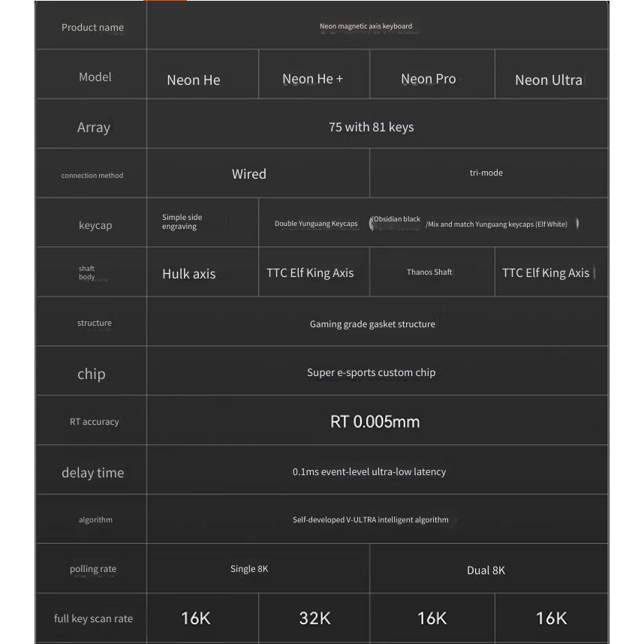Click the "Wired" connection method cell
This screenshot has width=644, height=644.
[249, 174]
